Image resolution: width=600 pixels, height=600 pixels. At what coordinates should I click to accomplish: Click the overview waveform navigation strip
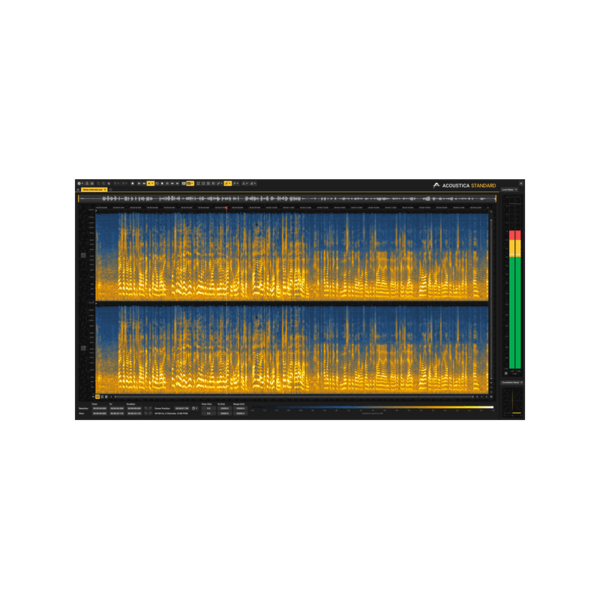(287, 199)
